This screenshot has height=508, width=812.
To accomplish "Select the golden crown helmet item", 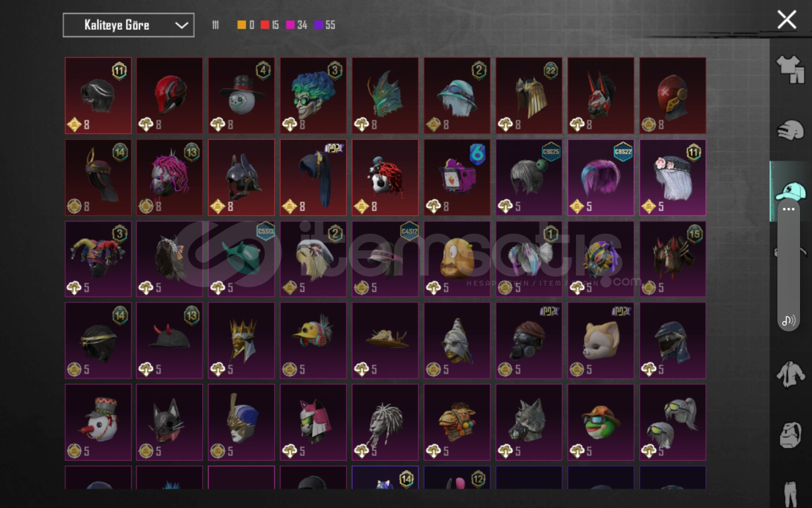I will [241, 341].
